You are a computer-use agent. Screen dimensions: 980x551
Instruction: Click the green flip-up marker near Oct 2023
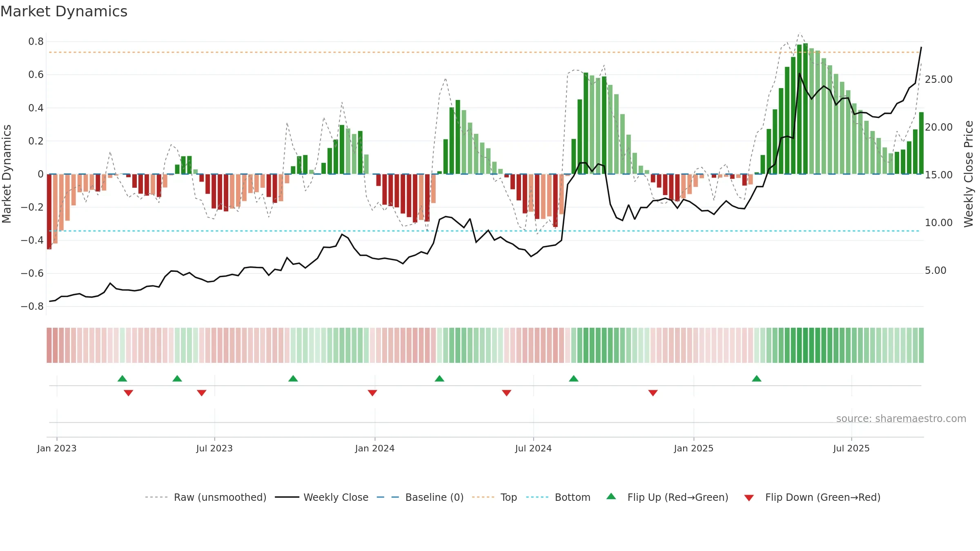tap(293, 378)
